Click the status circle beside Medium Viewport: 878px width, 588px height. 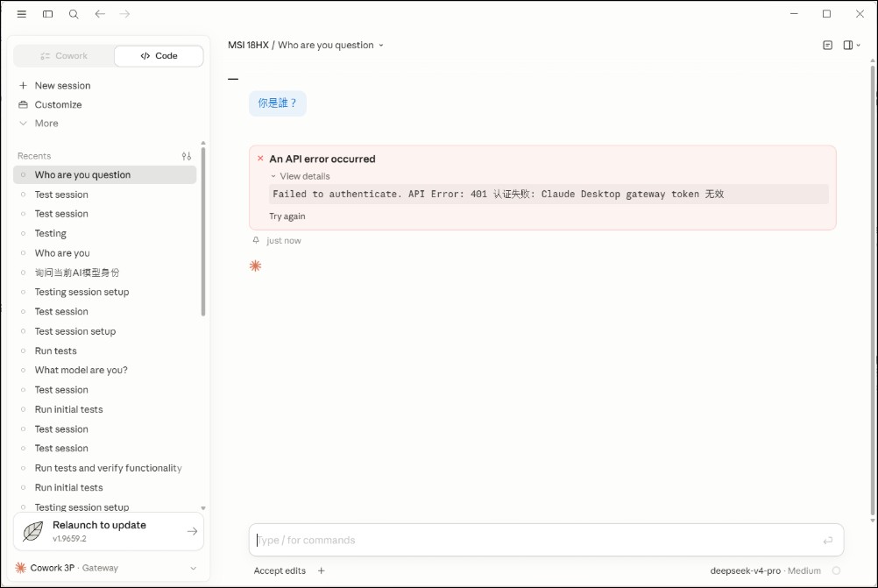click(x=836, y=570)
